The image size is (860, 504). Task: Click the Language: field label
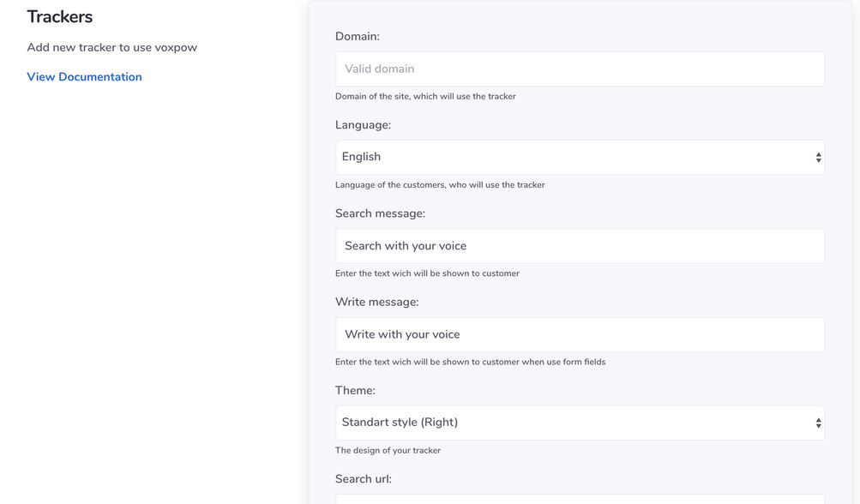tap(363, 125)
